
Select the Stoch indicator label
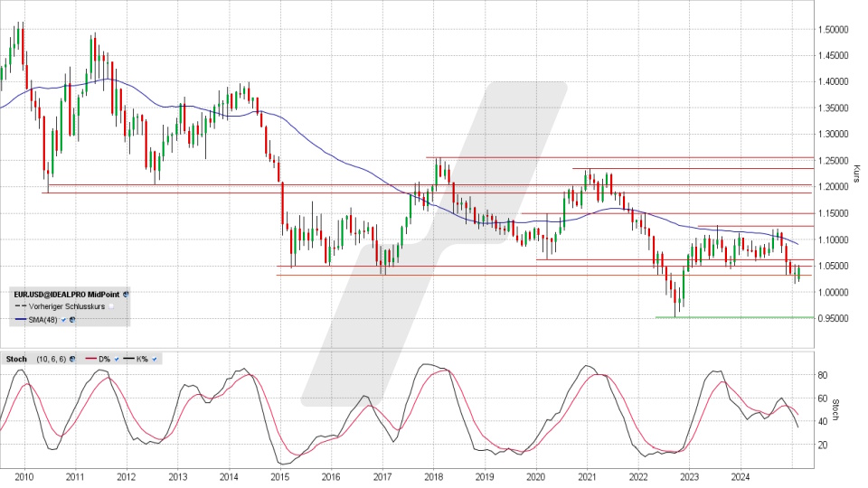[x=16, y=359]
